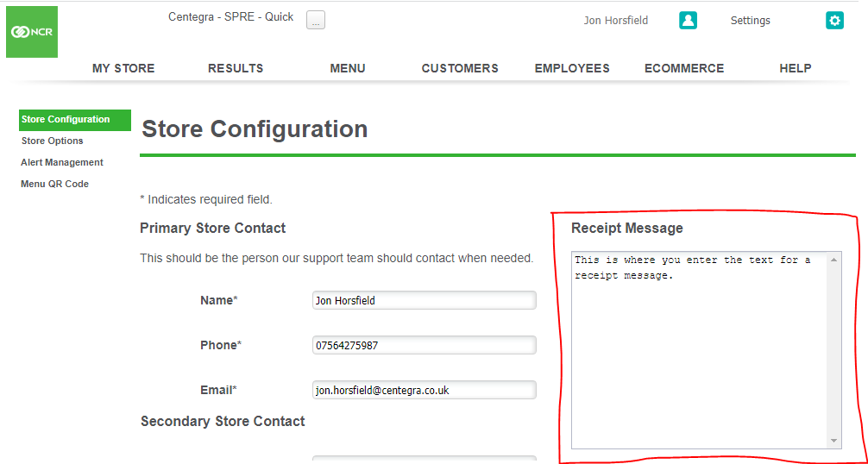Go to Store Options in sidebar
This screenshot has width=868, height=464.
pyautogui.click(x=53, y=141)
